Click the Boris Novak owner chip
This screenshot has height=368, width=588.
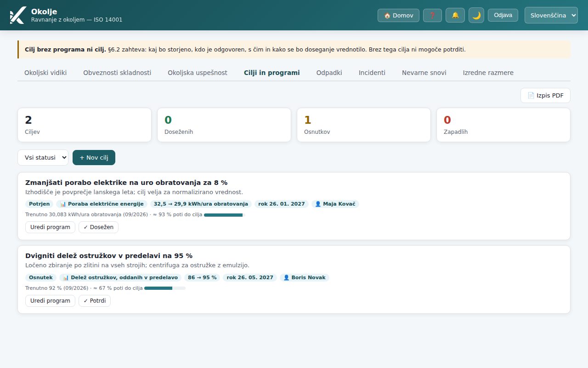tap(305, 277)
